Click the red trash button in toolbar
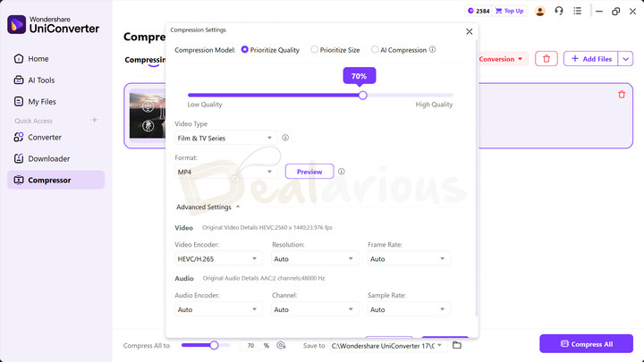644x362 pixels. point(547,59)
